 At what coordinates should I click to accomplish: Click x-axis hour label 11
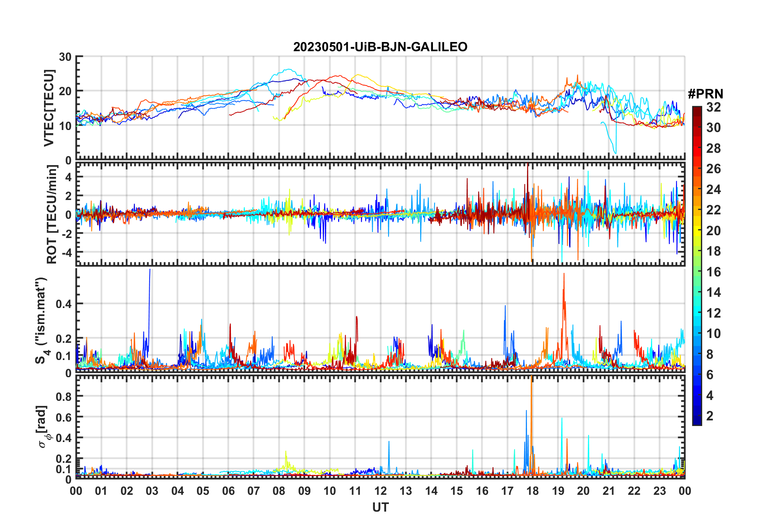[x=355, y=491]
